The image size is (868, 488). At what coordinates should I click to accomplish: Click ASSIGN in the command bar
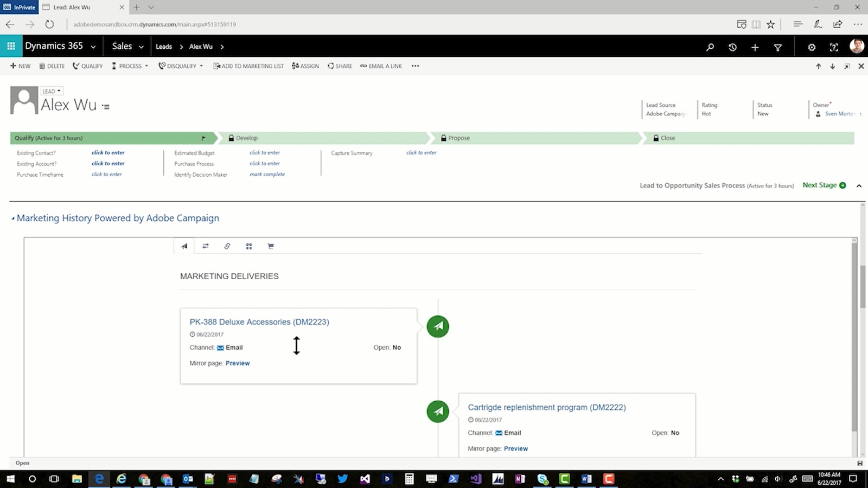click(x=305, y=66)
